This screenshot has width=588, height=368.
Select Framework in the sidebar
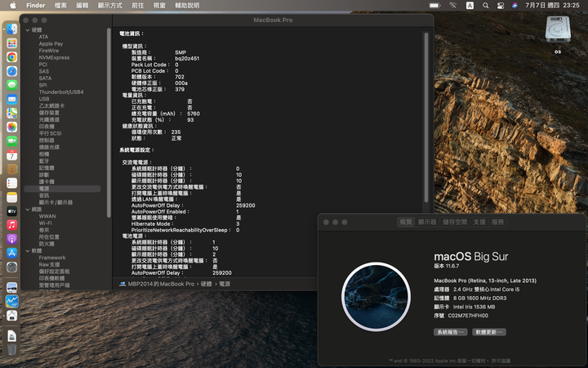point(52,258)
